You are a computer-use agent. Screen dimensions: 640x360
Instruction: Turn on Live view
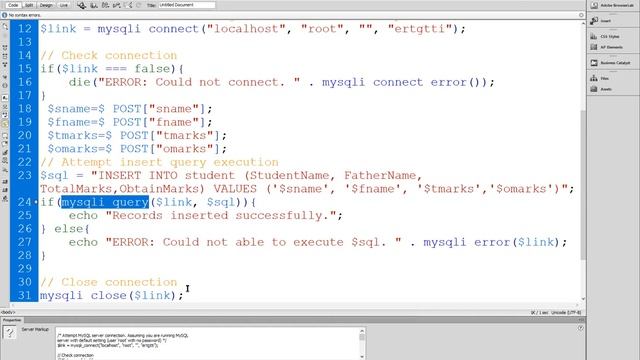64,5
